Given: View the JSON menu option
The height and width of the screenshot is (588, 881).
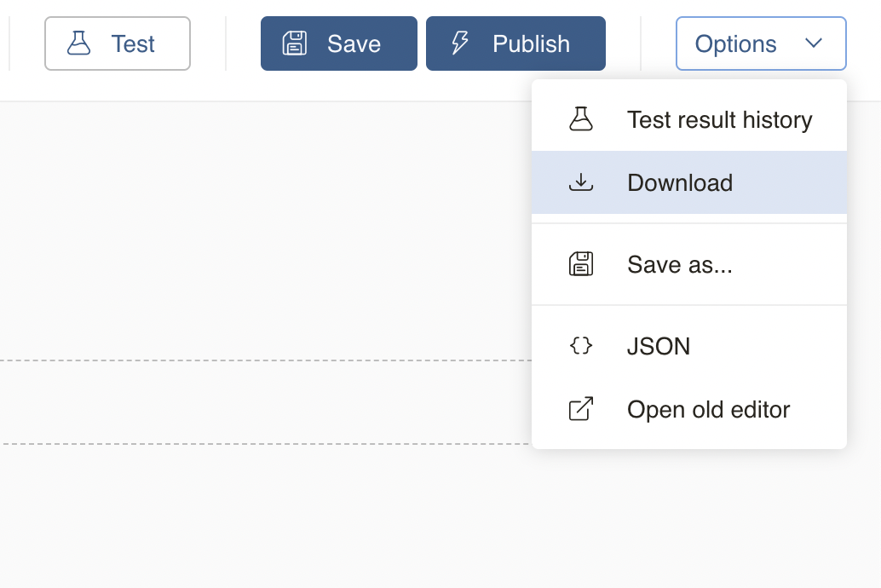Looking at the screenshot, I should [659, 346].
